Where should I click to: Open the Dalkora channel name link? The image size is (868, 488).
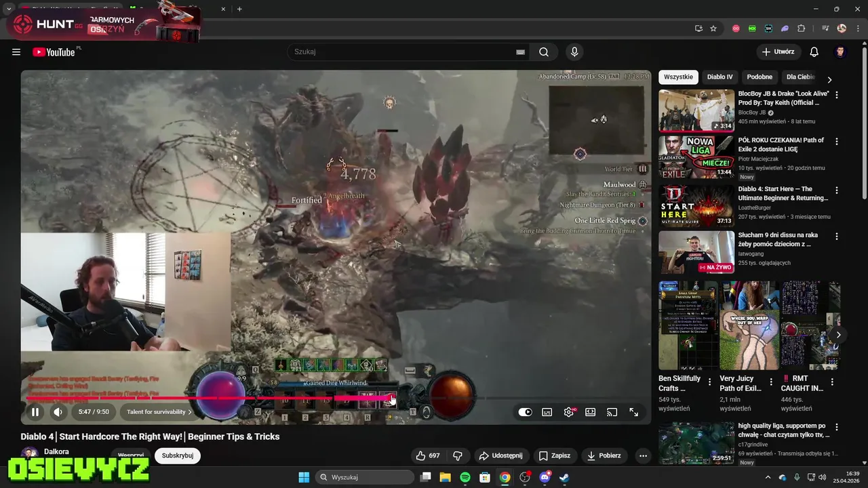click(x=56, y=451)
